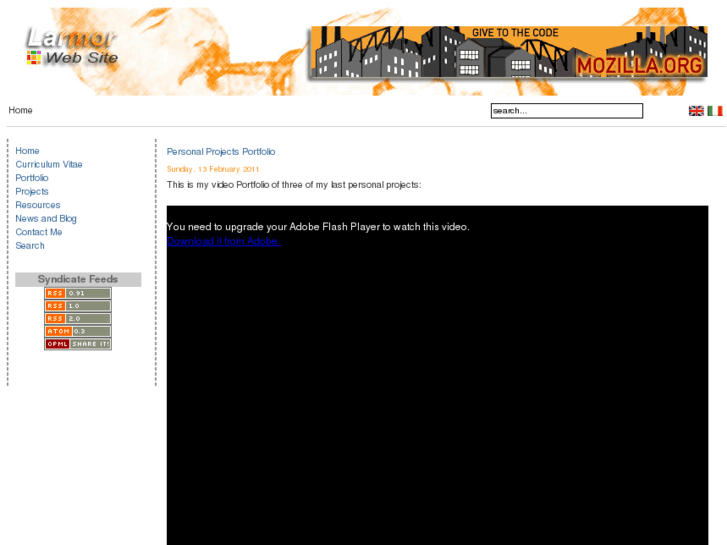Switch language with the Italian flag icon
The image size is (727, 545).
pos(715,111)
